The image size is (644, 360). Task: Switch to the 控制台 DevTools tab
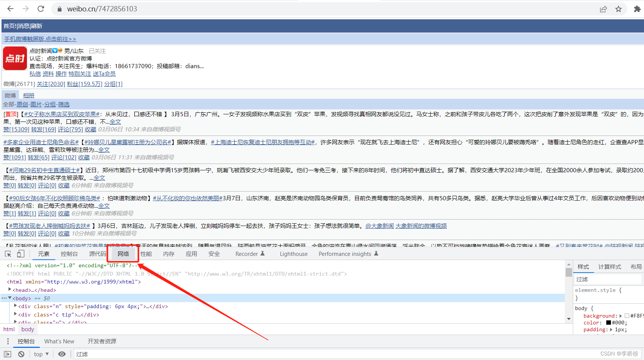pos(69,254)
